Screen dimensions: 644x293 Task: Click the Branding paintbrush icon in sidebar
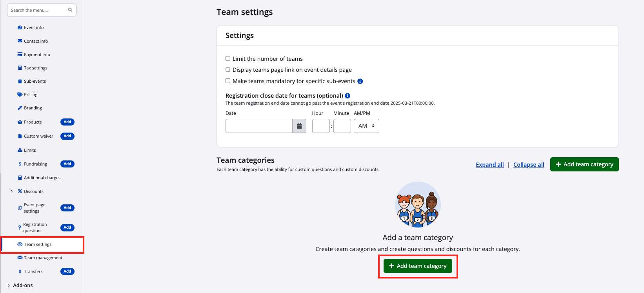click(20, 108)
